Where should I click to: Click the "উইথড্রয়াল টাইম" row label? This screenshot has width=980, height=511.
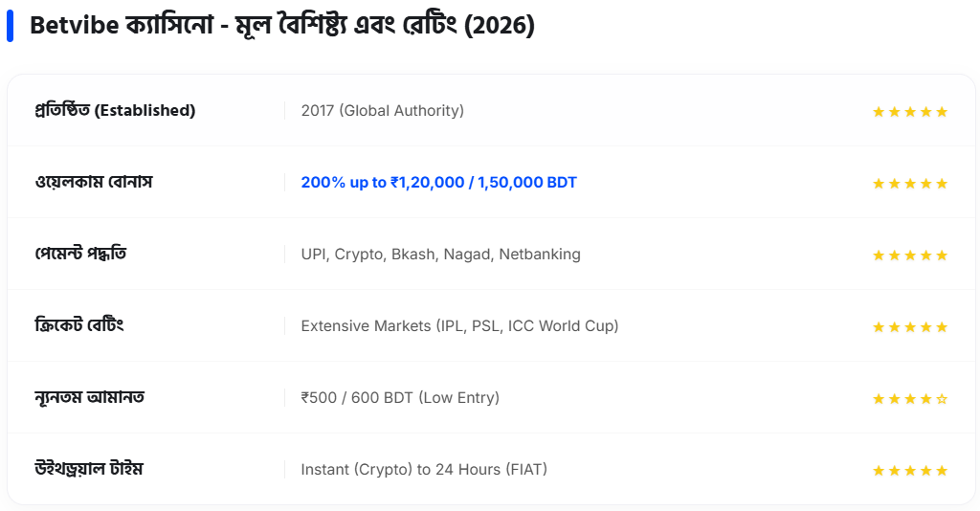[88, 469]
